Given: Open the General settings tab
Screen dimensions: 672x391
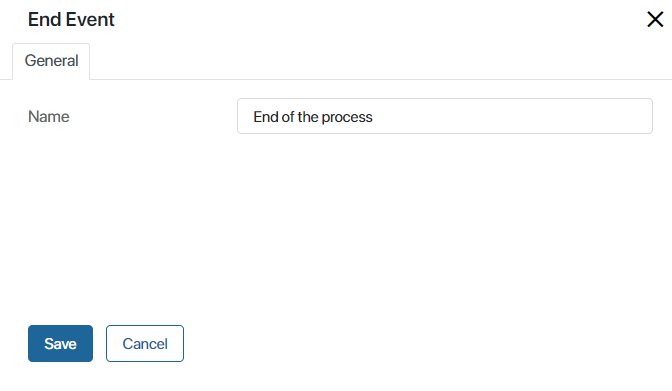Looking at the screenshot, I should tap(51, 61).
